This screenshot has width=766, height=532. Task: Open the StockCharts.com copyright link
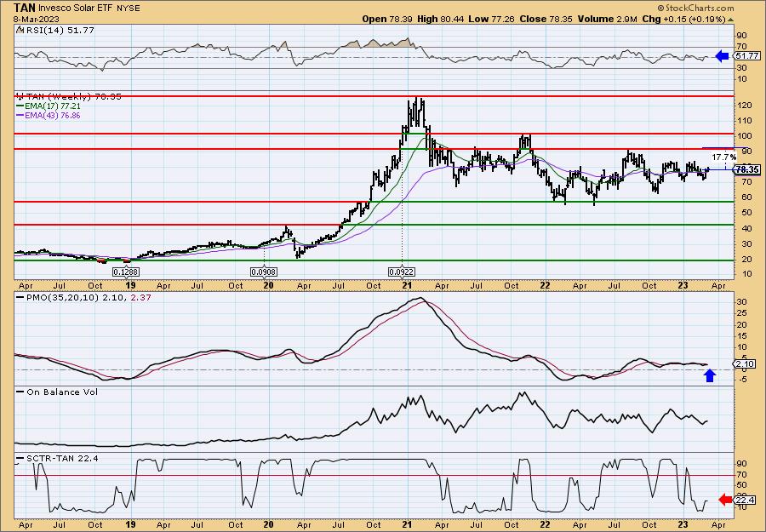695,8
